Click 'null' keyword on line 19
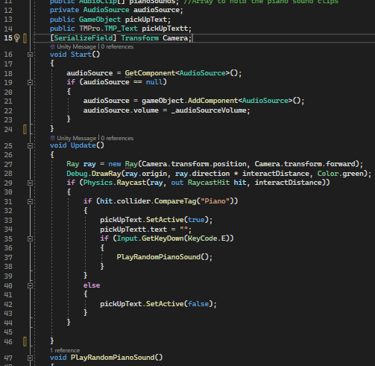 (x=154, y=82)
